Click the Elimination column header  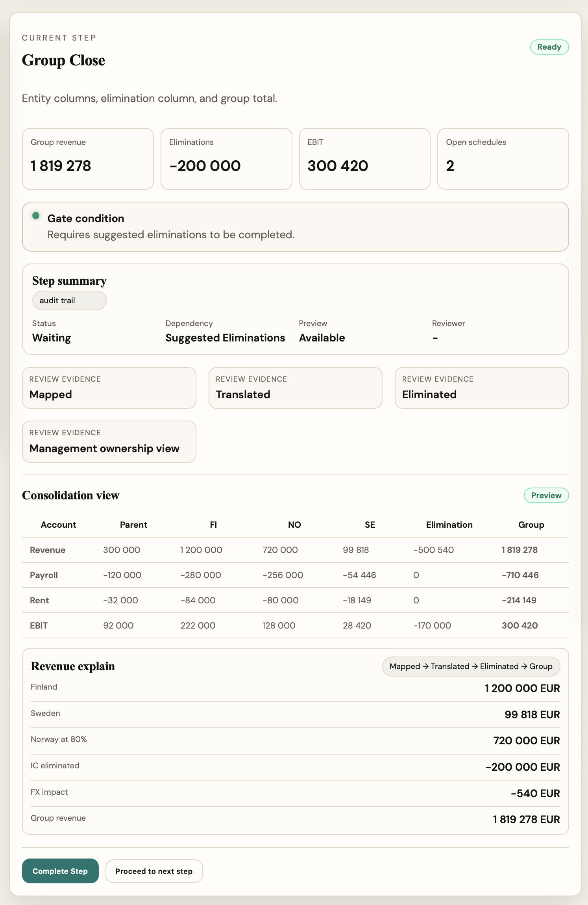pyautogui.click(x=449, y=525)
